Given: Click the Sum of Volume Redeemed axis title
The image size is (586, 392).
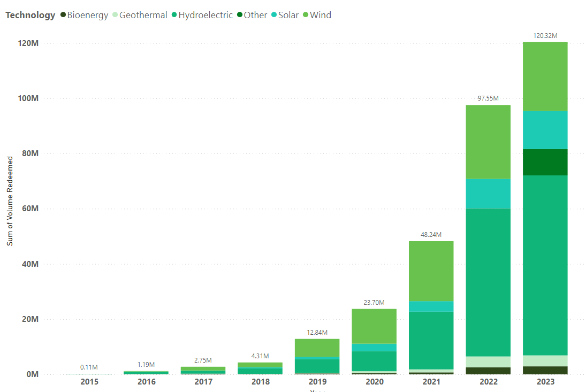Looking at the screenshot, I should pos(10,201).
